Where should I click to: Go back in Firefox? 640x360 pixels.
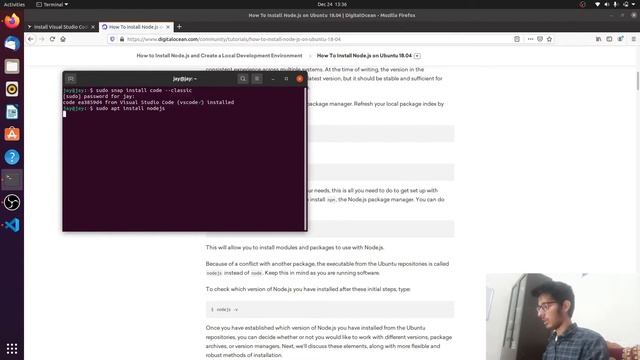click(x=31, y=39)
